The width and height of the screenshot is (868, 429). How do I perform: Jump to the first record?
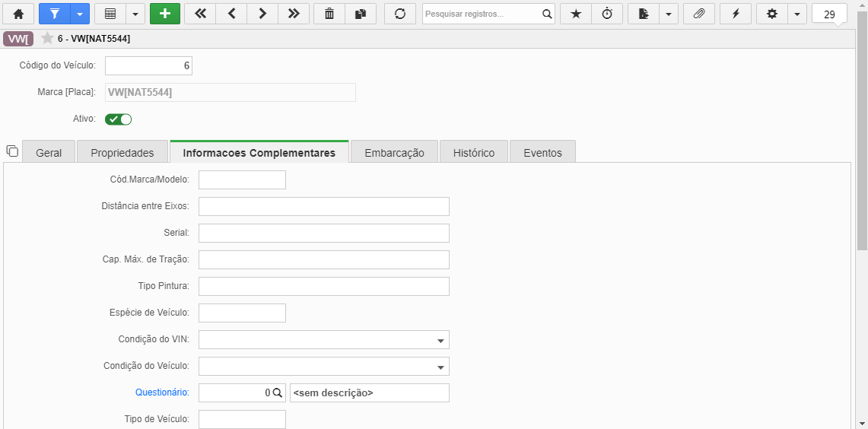[x=200, y=14]
